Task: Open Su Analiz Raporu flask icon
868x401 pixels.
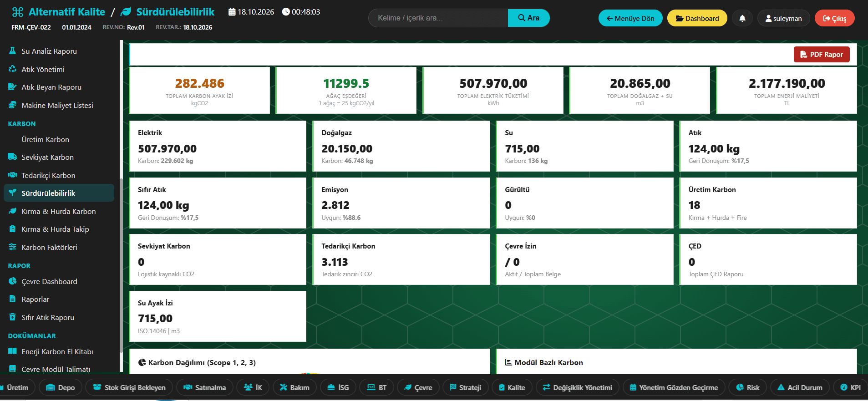Action: click(x=12, y=51)
